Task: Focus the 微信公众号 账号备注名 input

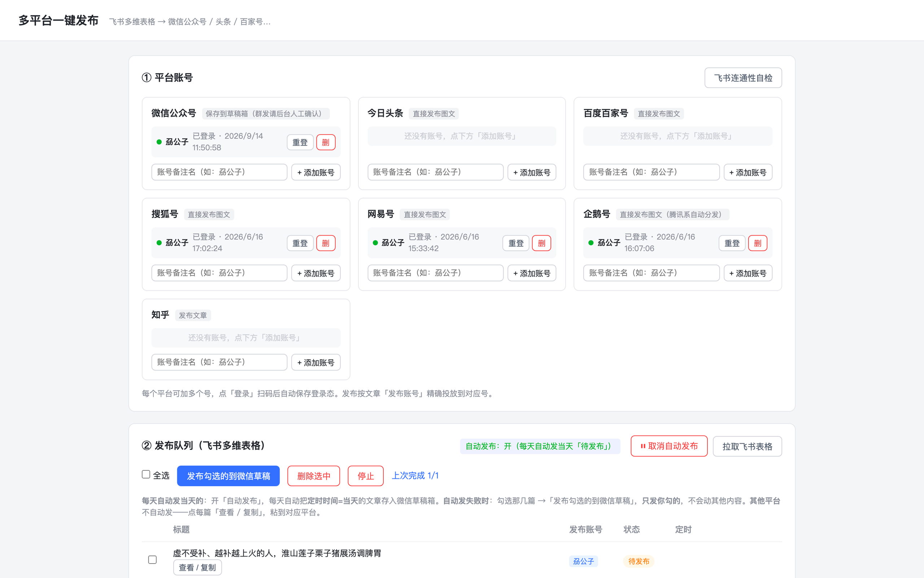Action: (x=219, y=172)
